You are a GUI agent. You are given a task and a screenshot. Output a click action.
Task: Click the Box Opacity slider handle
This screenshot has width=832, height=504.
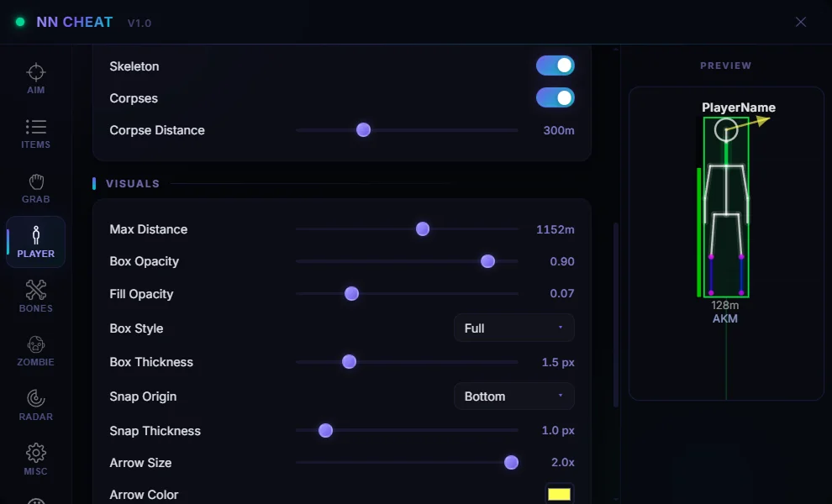487,261
